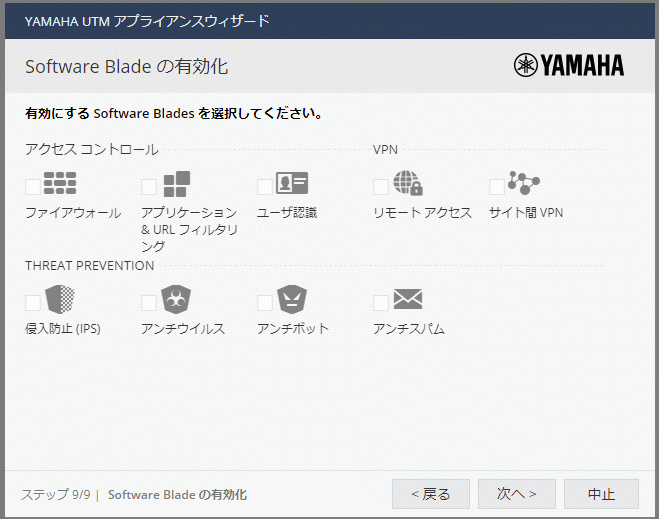Check the アンチウイルス checkbox
This screenshot has width=659, height=519.
point(149,303)
